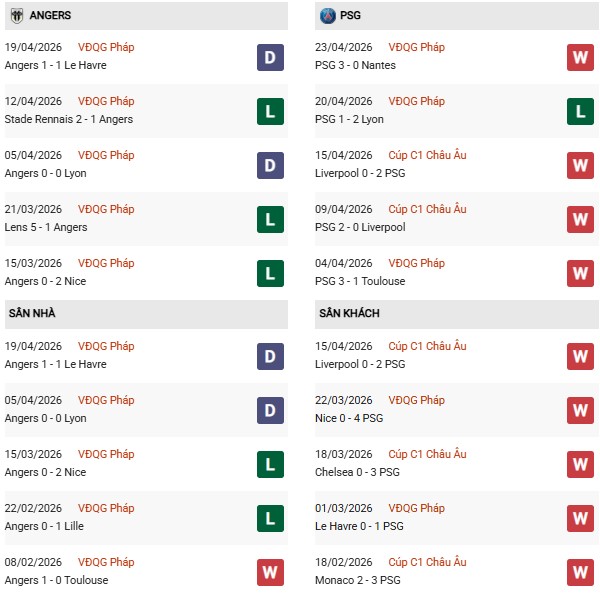Click the L badge for Lens 5-1 Angers
Viewport: 600px width, 593px height.
click(x=270, y=219)
